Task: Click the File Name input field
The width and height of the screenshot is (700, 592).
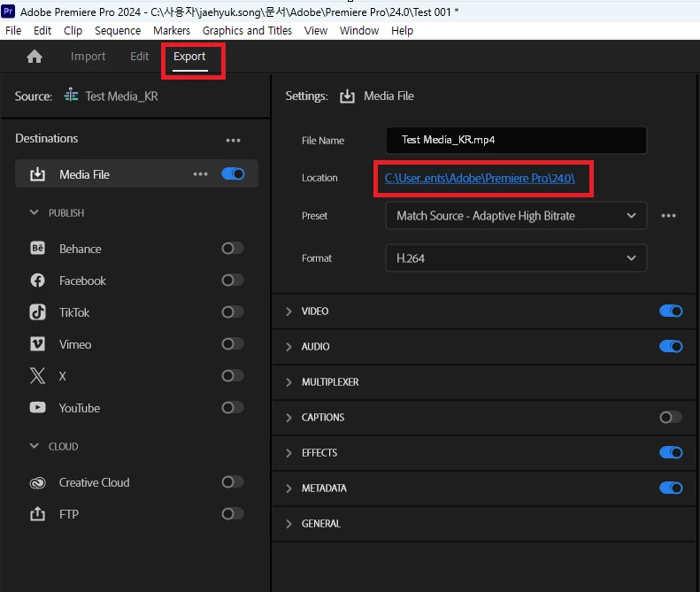Action: pyautogui.click(x=516, y=140)
